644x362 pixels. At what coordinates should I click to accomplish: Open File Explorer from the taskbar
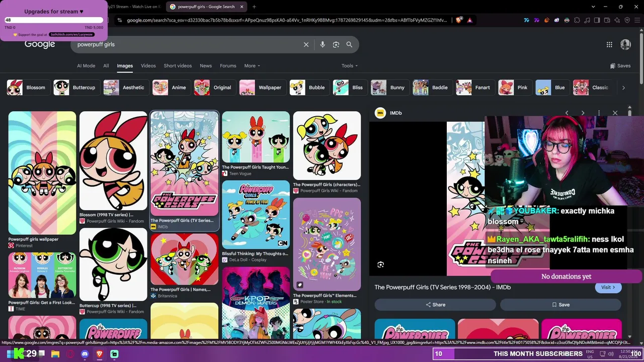pyautogui.click(x=55, y=354)
